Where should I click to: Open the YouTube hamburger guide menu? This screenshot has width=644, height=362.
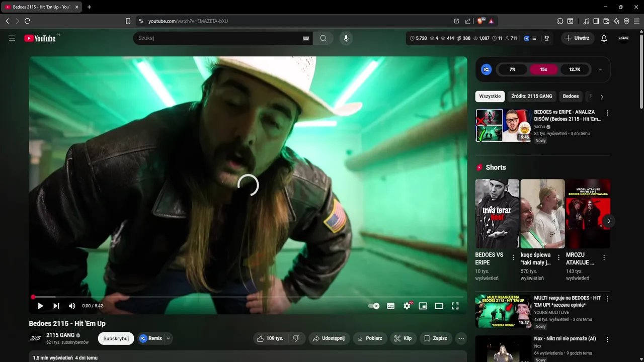(x=12, y=38)
